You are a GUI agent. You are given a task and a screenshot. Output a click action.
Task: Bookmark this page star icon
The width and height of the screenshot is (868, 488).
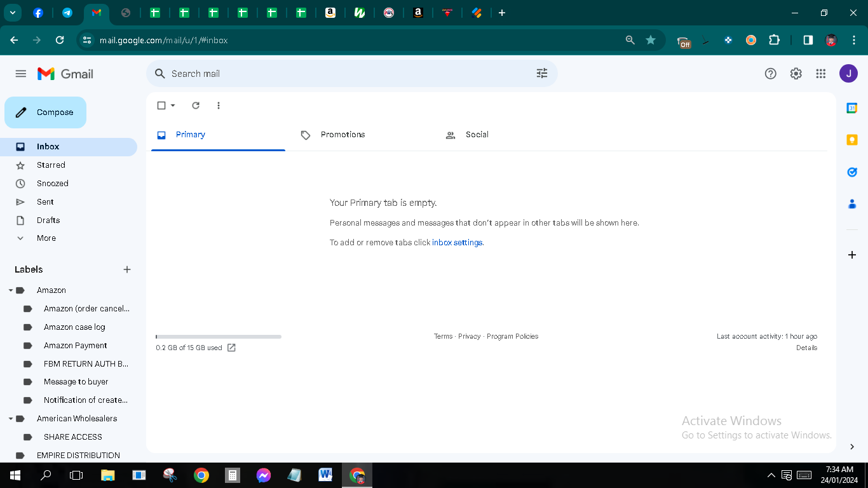tap(651, 40)
